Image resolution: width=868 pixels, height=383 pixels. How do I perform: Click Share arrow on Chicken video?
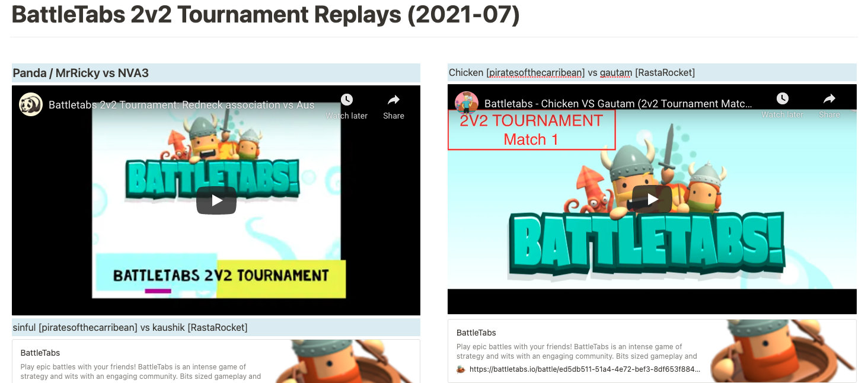coord(829,98)
